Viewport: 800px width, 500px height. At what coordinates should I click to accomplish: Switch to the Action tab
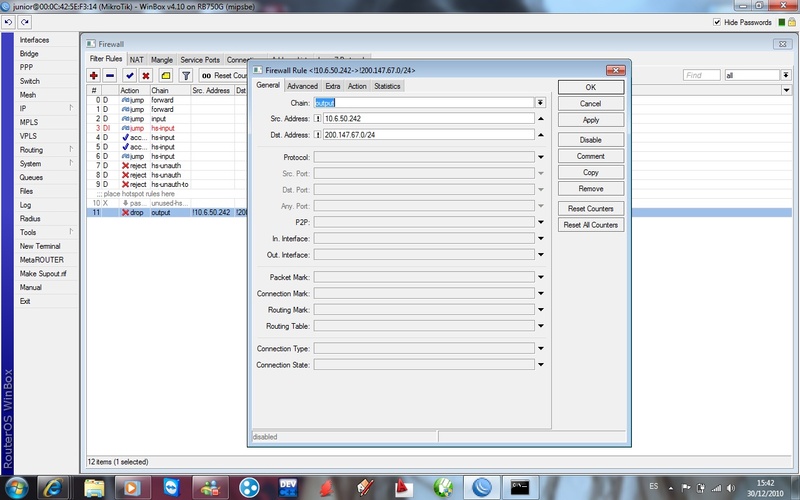click(x=357, y=86)
